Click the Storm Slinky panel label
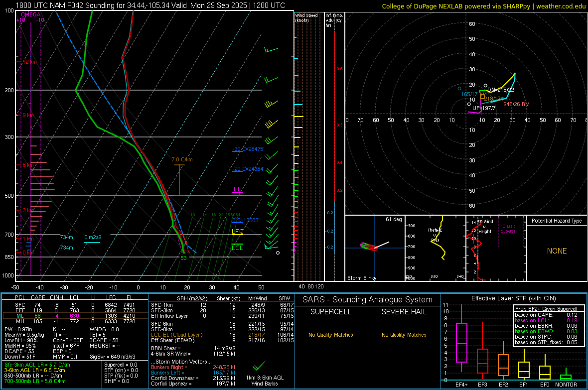 tap(361, 278)
